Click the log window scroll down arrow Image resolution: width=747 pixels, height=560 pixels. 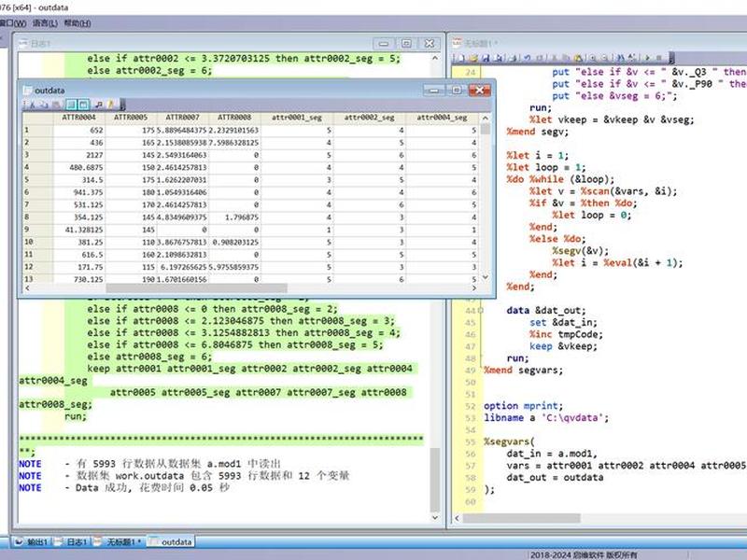tap(434, 518)
